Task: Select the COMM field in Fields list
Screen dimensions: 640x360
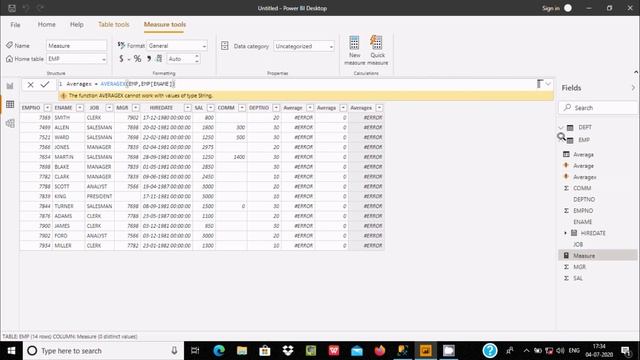Action: tap(582, 188)
